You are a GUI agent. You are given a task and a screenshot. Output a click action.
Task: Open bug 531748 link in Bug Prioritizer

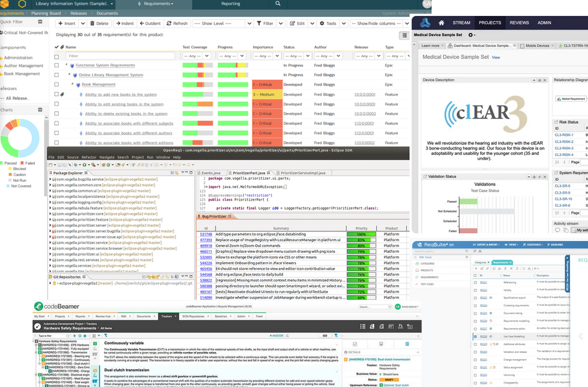tap(206, 234)
